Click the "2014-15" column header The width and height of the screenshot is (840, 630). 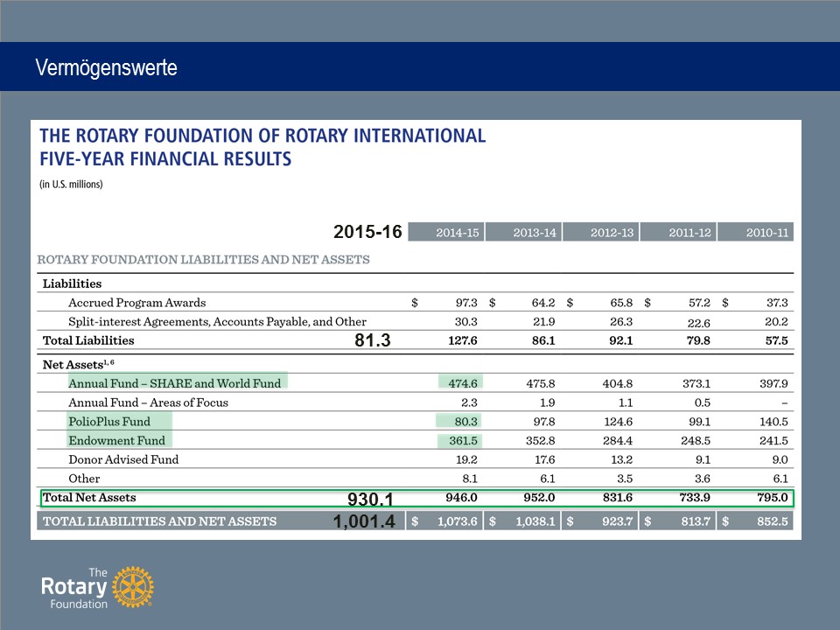point(446,233)
